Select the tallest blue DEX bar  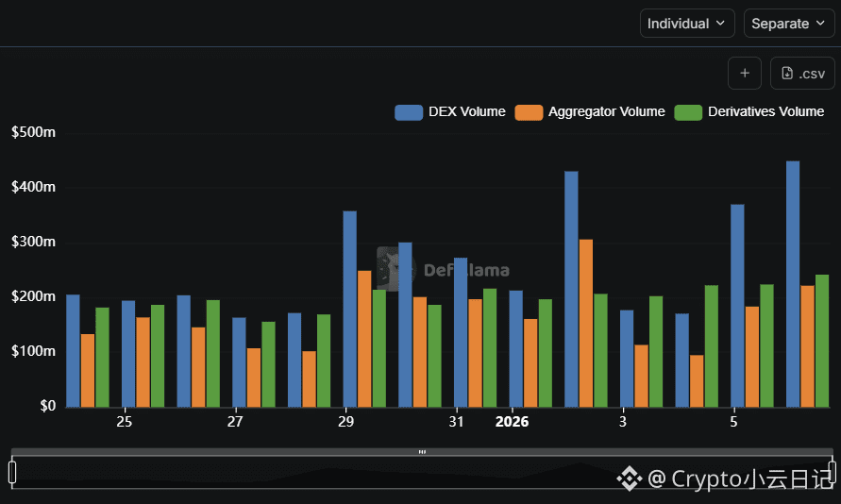point(793,284)
